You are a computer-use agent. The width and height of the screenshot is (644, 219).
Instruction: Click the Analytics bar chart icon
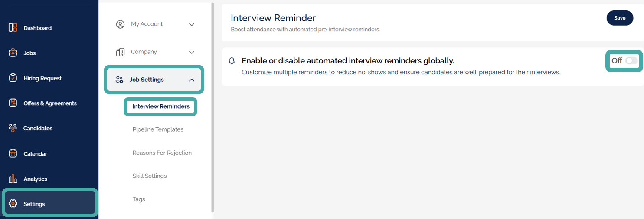tap(13, 179)
